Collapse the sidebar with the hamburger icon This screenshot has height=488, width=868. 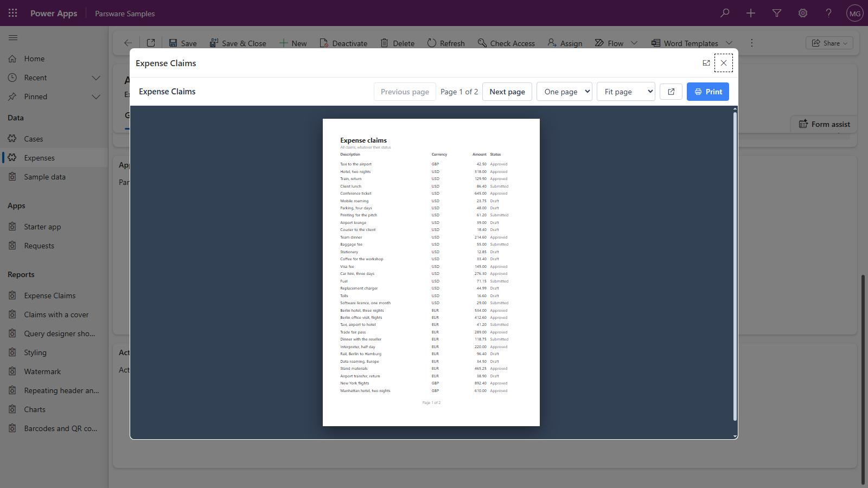tap(13, 37)
